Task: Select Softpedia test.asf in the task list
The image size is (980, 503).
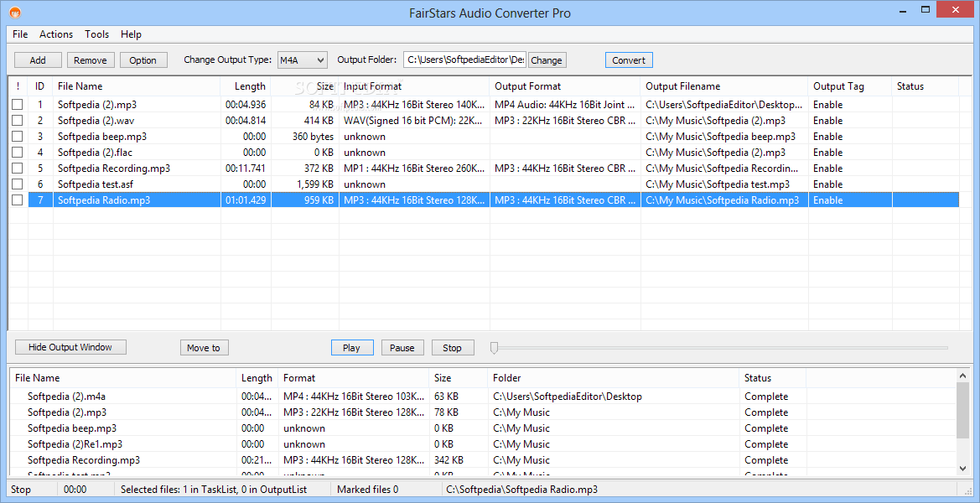Action: pyautogui.click(x=97, y=184)
